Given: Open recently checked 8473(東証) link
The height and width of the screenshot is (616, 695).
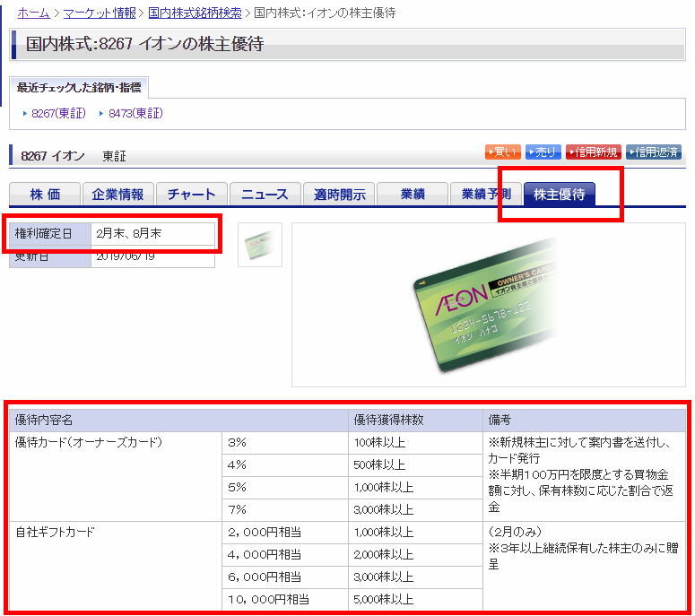Looking at the screenshot, I should (x=135, y=114).
